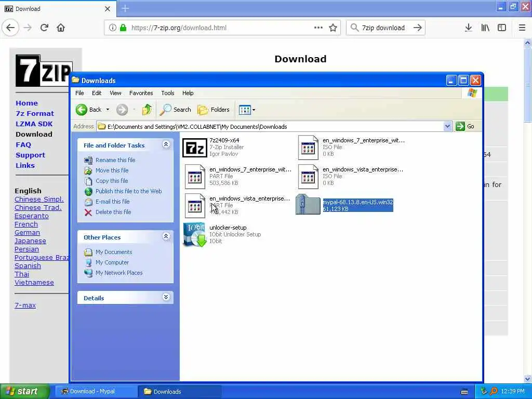532x399 pixels.
Task: Open the Favorites menu
Action: click(141, 93)
